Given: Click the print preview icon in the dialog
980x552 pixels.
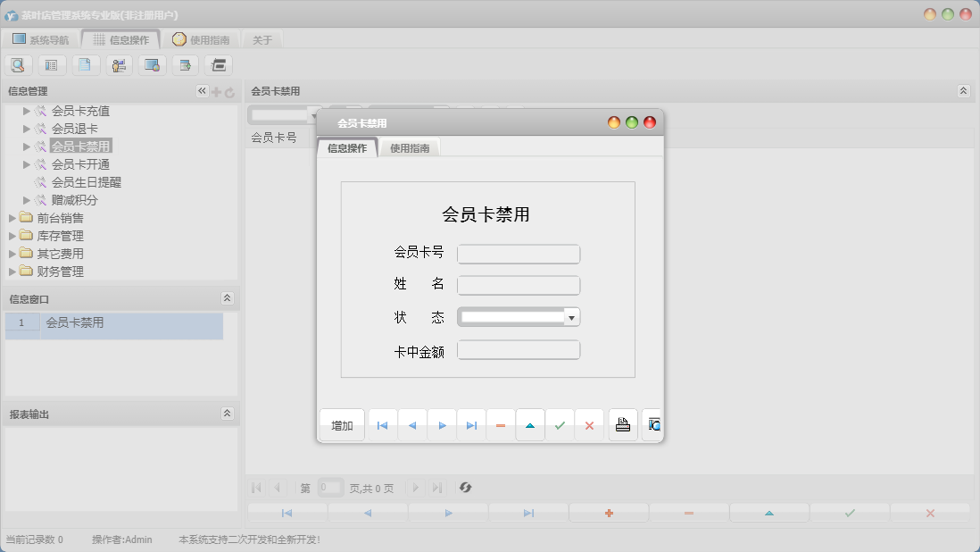Looking at the screenshot, I should [652, 424].
